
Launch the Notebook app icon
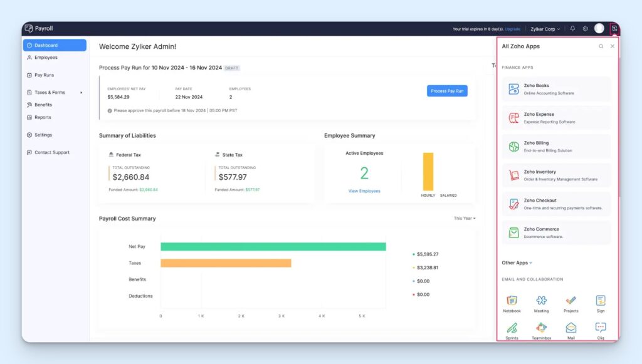[512, 301]
